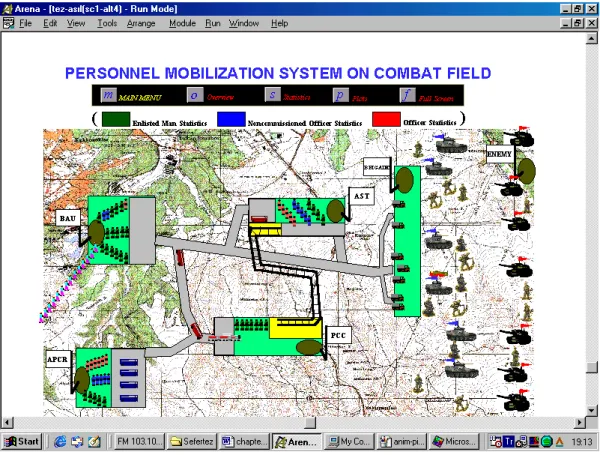Select the red Officer Statistics swatch

[x=386, y=119]
